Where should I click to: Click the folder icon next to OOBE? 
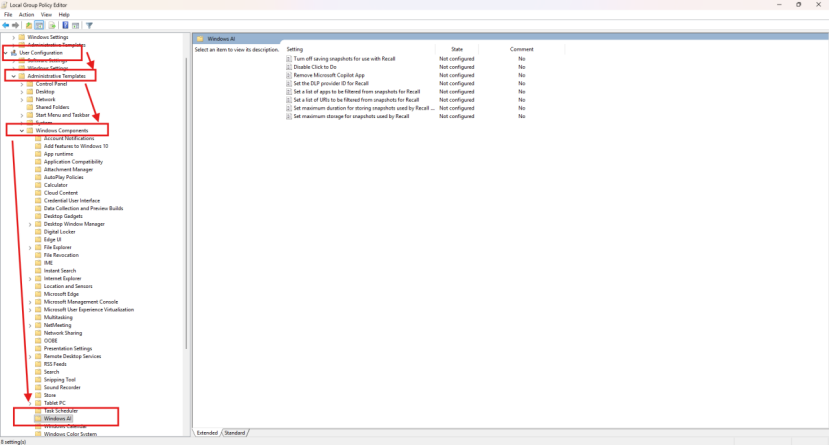tap(38, 341)
